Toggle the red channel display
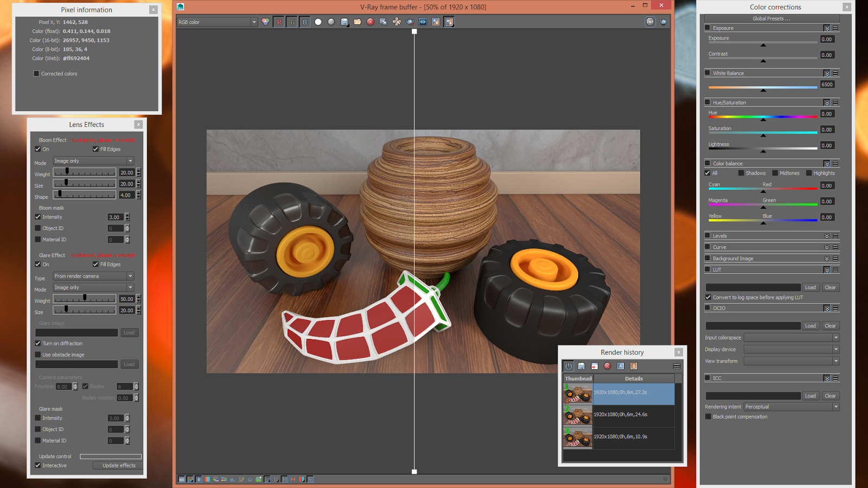This screenshot has height=488, width=868. pyautogui.click(x=279, y=22)
